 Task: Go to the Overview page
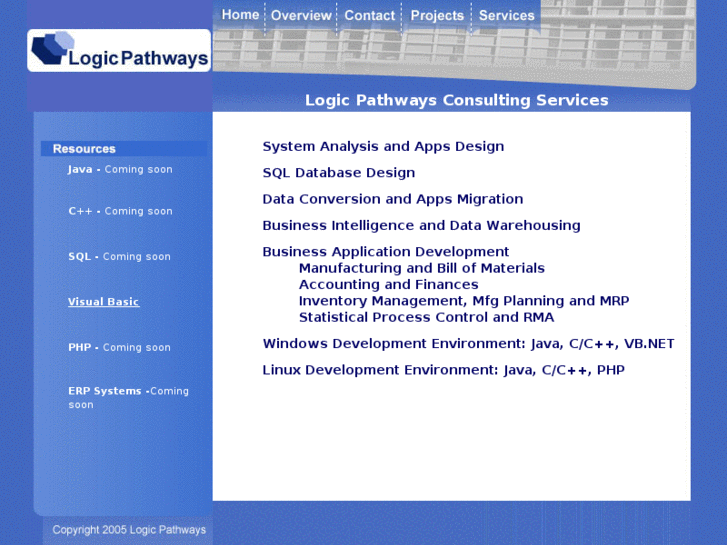(x=301, y=16)
